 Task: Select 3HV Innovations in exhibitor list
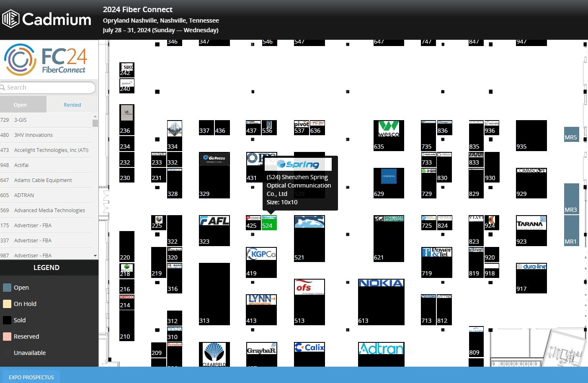[x=46, y=135]
